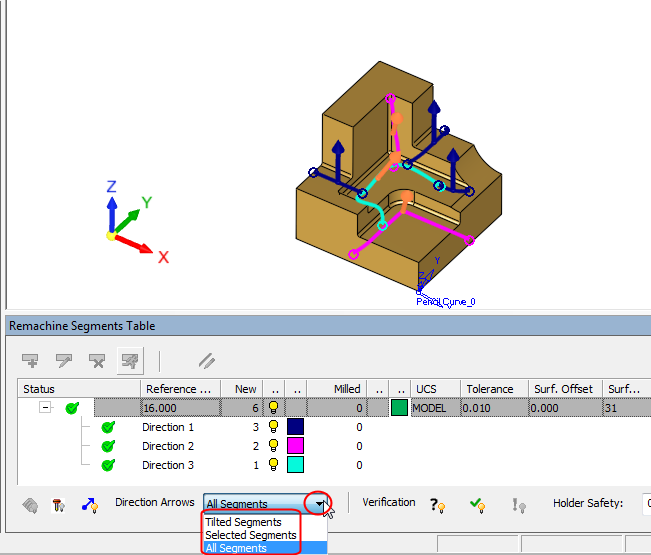The width and height of the screenshot is (651, 555).
Task: Click the delete segment toolbar icon
Action: pos(97,360)
